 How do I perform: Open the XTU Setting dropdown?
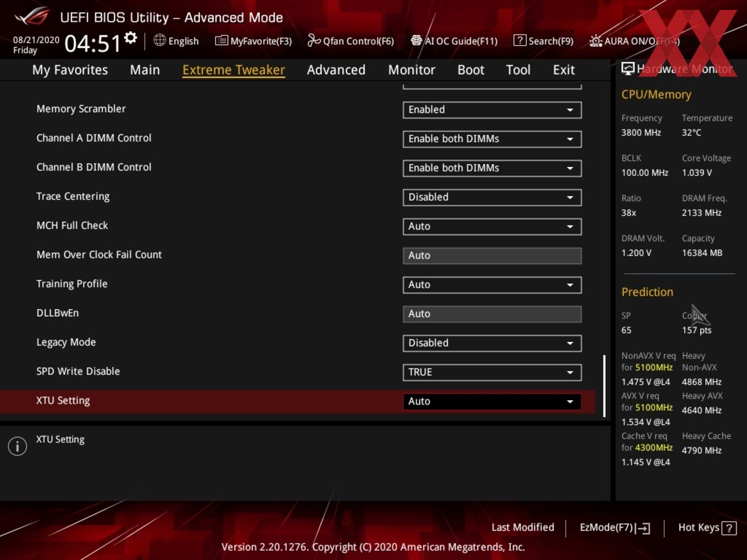coord(492,401)
